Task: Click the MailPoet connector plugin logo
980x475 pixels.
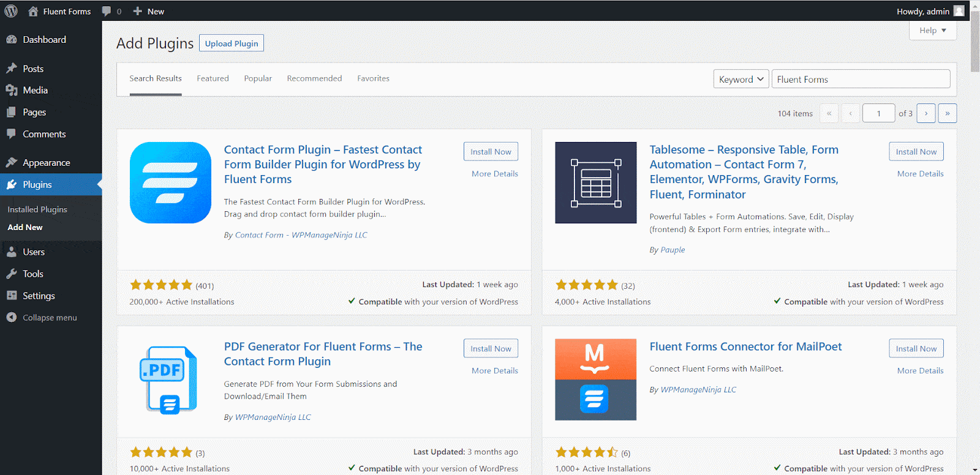Action: coord(596,380)
